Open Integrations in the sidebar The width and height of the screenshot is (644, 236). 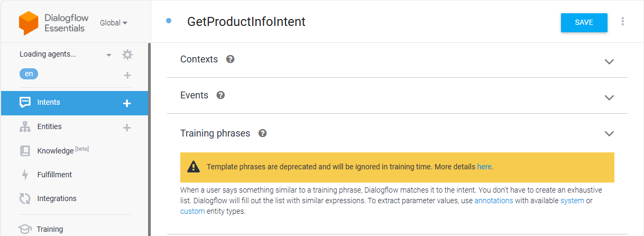57,198
